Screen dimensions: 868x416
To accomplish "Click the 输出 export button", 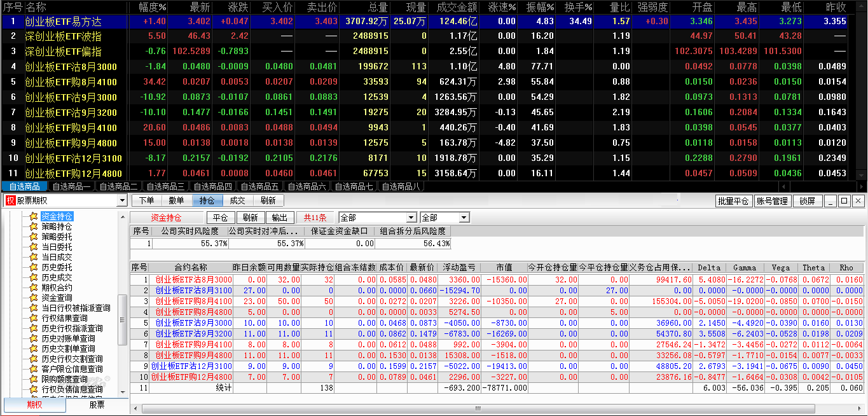I will [280, 218].
